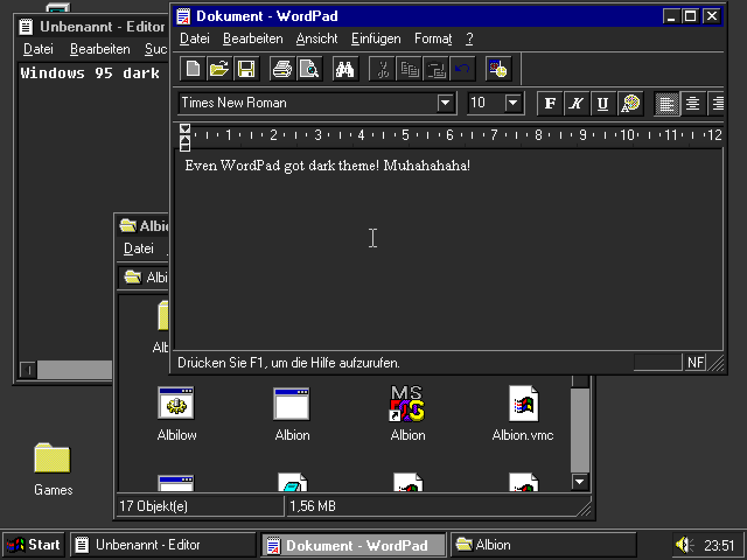Click the Albion folder address box
The height and width of the screenshot is (560, 747).
point(144,277)
